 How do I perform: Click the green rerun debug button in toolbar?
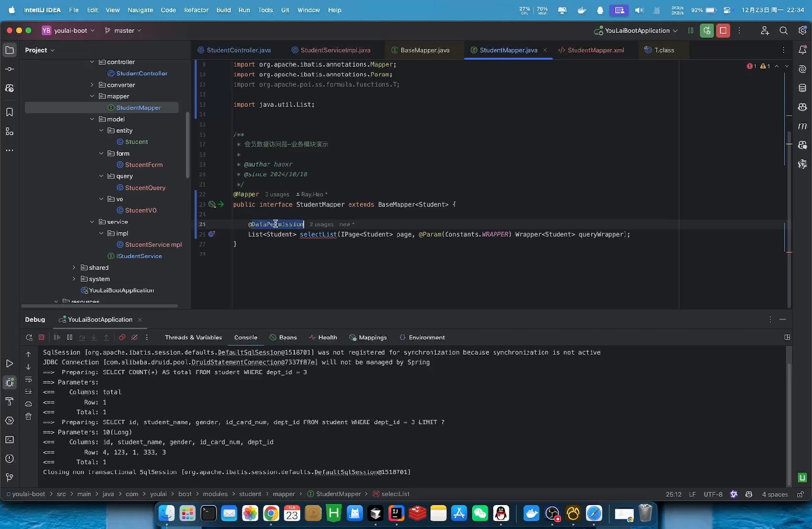coord(707,30)
